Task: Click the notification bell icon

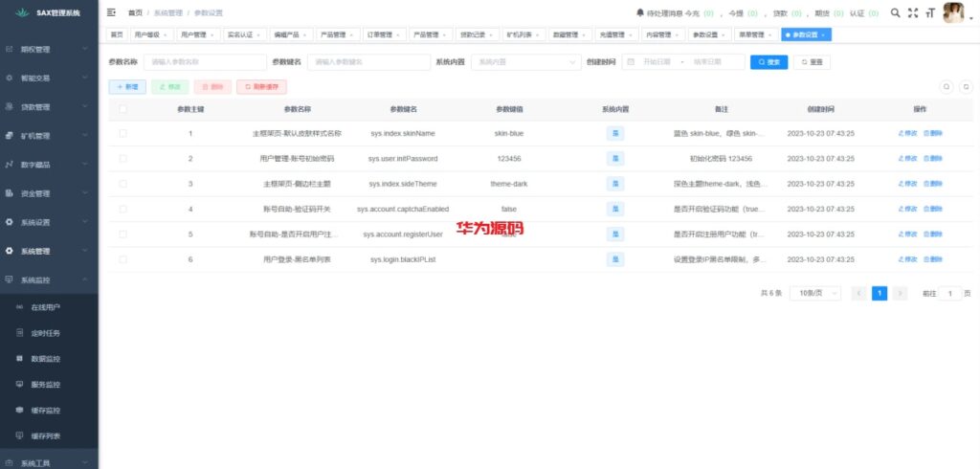Action: 640,12
